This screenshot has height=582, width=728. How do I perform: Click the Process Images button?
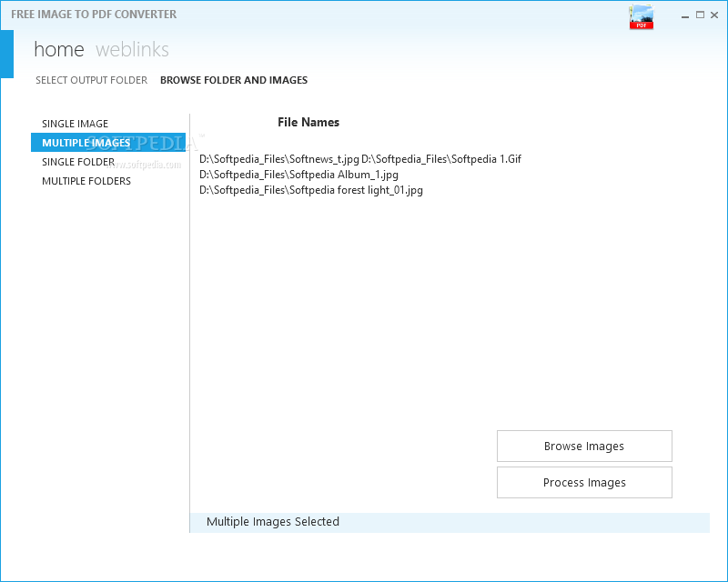584,483
